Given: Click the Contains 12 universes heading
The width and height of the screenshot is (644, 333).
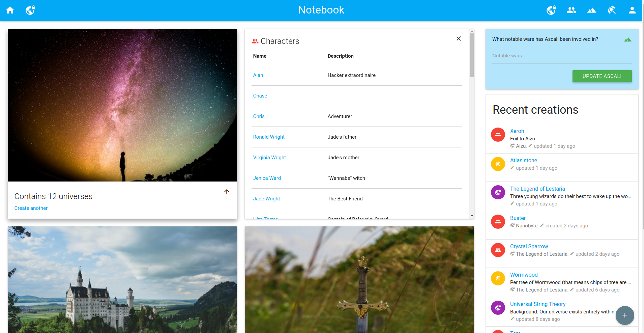Looking at the screenshot, I should pos(53,196).
